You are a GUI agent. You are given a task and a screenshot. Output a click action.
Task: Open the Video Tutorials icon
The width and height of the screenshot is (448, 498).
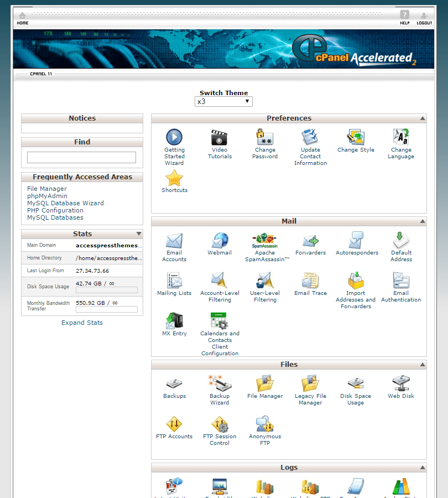click(x=220, y=137)
